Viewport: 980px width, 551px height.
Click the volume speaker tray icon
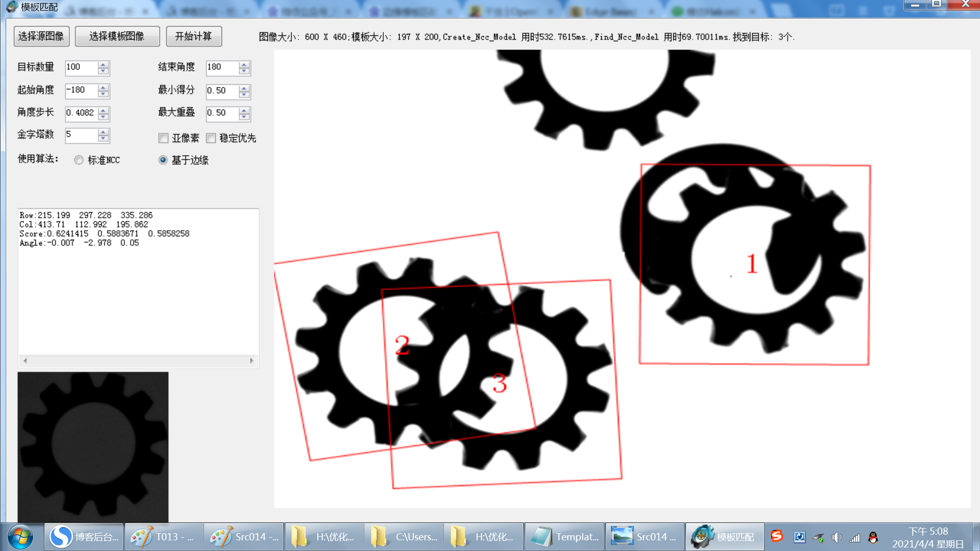pyautogui.click(x=836, y=537)
